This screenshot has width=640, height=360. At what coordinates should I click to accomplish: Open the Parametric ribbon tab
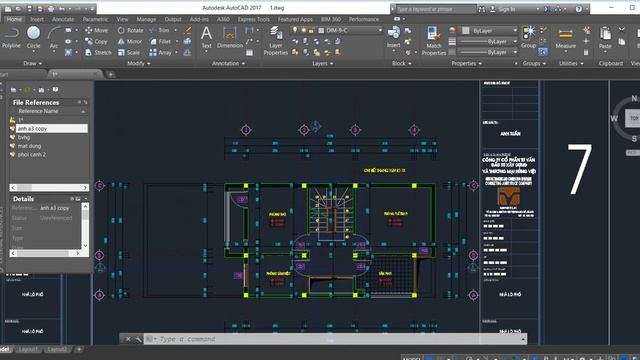[x=95, y=19]
